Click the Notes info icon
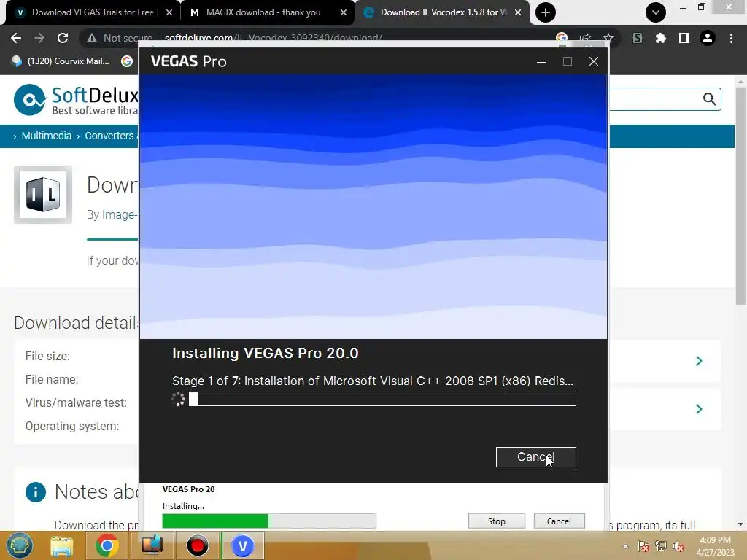The height and width of the screenshot is (560, 747). pos(36,492)
